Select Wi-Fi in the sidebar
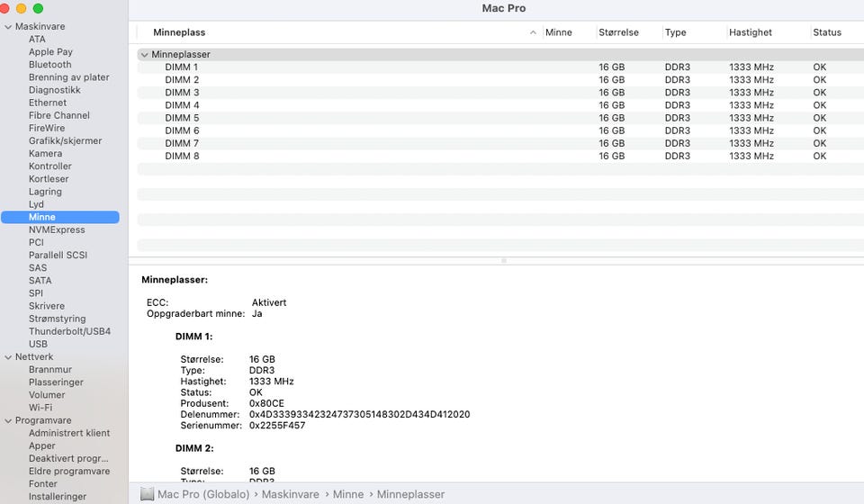The height and width of the screenshot is (504, 864). [x=40, y=408]
